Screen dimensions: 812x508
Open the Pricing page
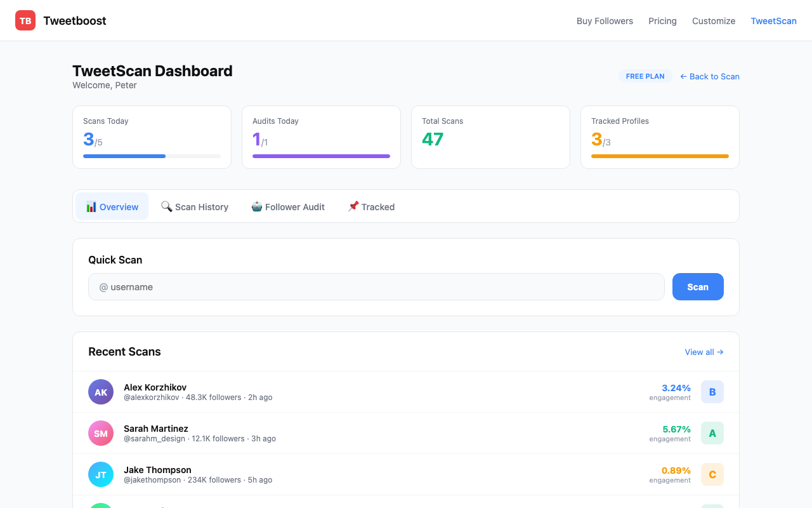(662, 21)
